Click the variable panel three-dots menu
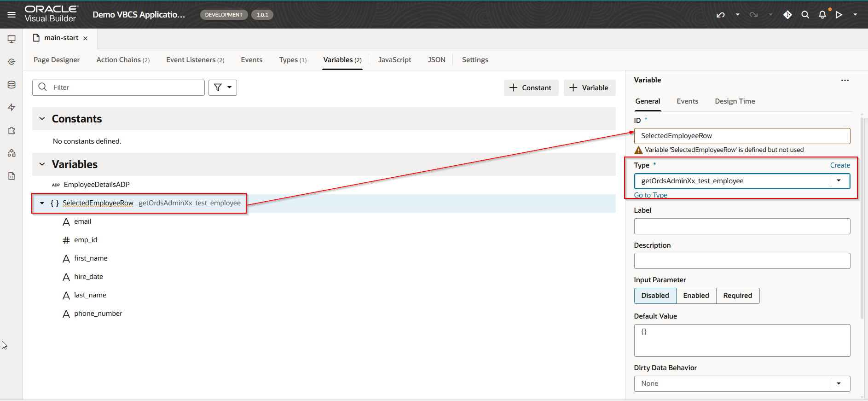The height and width of the screenshot is (401, 868). 845,80
